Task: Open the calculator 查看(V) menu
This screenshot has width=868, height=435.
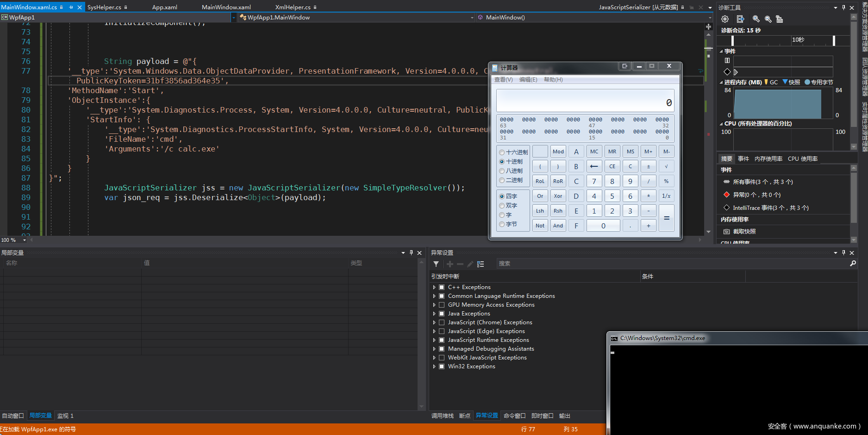Action: 503,80
